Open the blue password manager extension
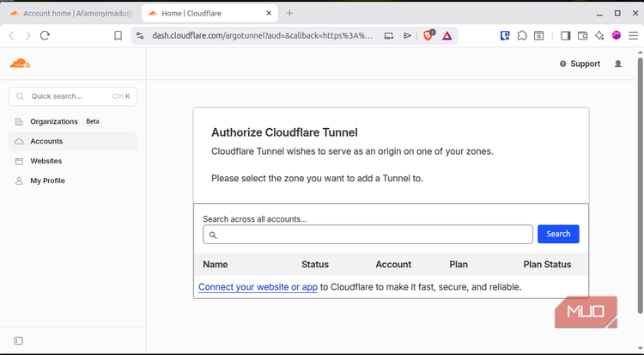Image resolution: width=644 pixels, height=355 pixels. coord(505,36)
